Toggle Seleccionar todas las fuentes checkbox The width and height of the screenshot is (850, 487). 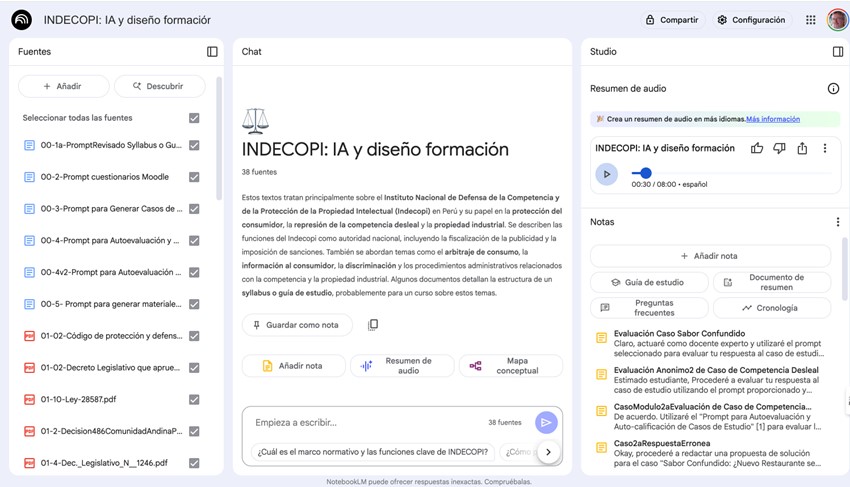point(194,118)
